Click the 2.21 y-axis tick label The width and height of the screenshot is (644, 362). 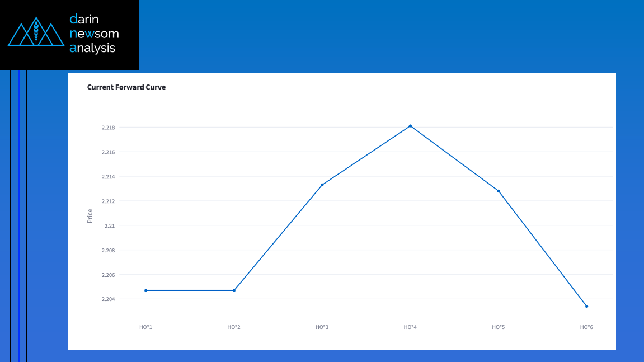click(x=110, y=226)
